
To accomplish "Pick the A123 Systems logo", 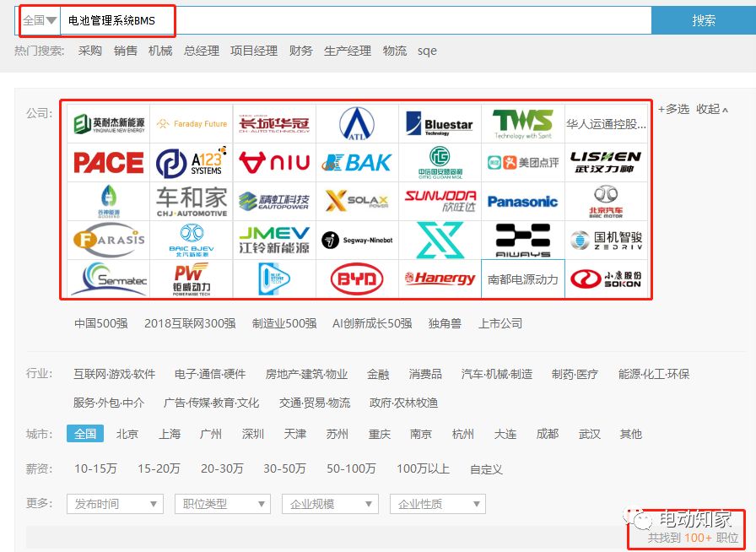I will tap(192, 163).
